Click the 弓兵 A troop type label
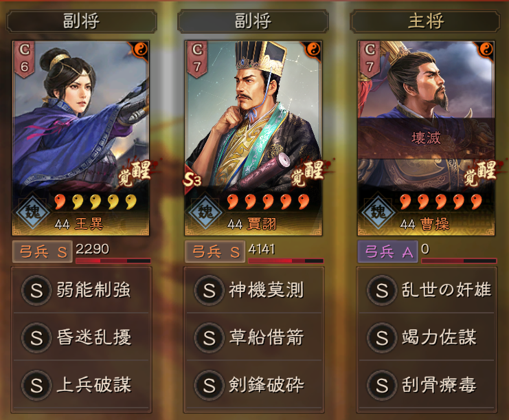 387,252
